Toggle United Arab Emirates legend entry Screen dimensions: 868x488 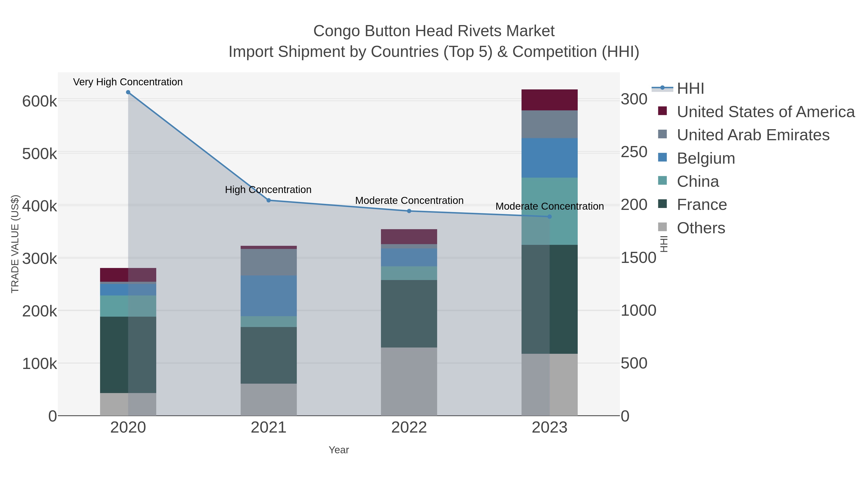point(744,135)
